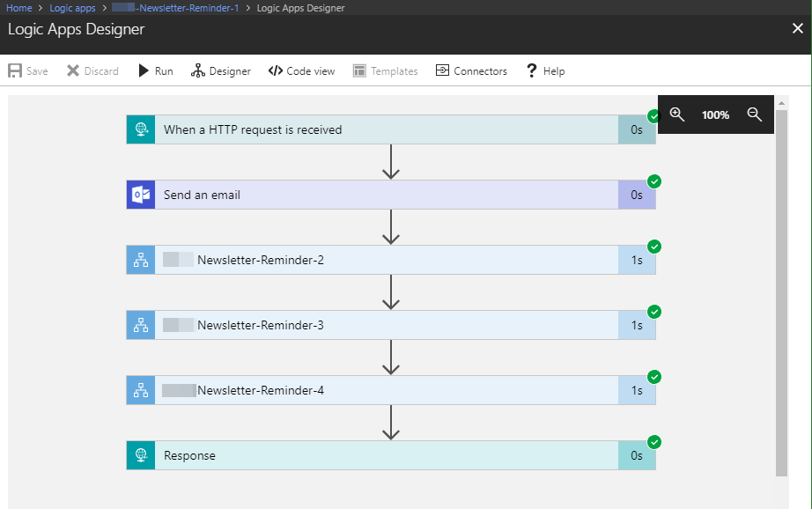Open the Templates gallery

click(x=385, y=70)
